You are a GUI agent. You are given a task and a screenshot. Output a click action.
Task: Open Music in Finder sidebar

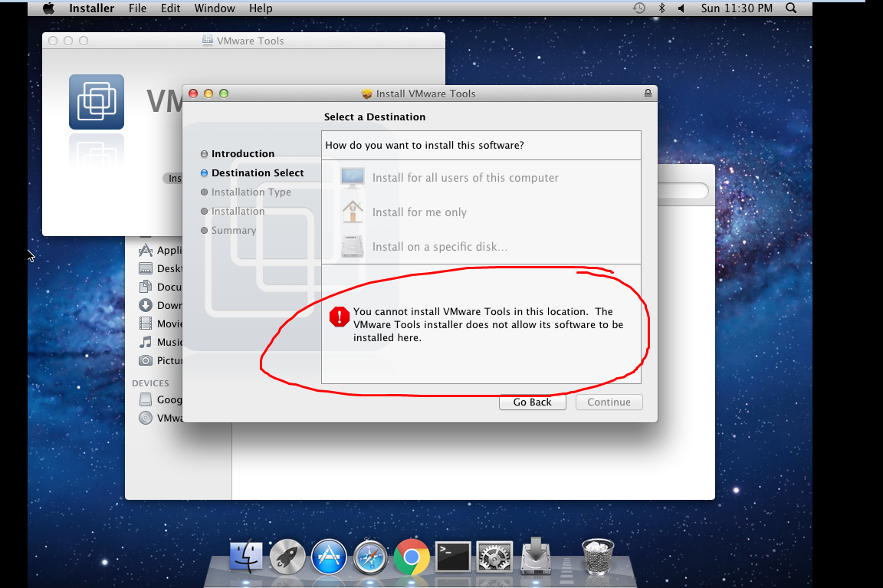tap(160, 342)
